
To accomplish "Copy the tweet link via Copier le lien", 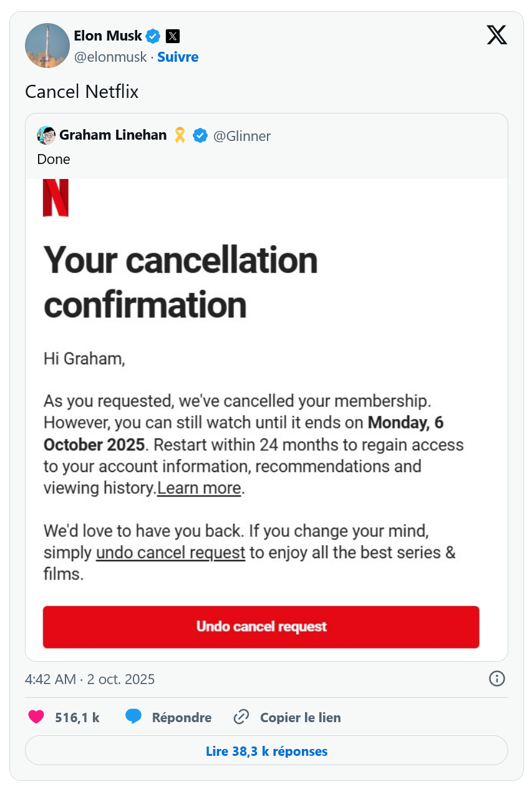I will [x=288, y=717].
